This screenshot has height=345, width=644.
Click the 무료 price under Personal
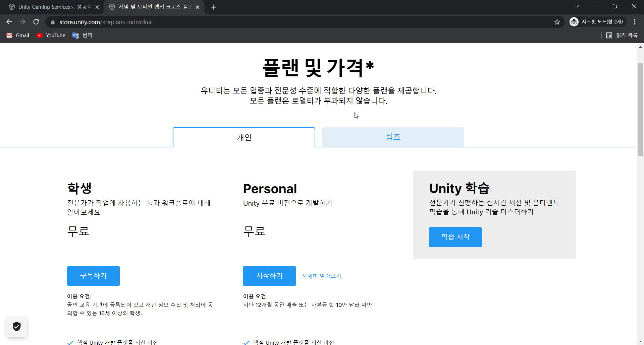(254, 231)
